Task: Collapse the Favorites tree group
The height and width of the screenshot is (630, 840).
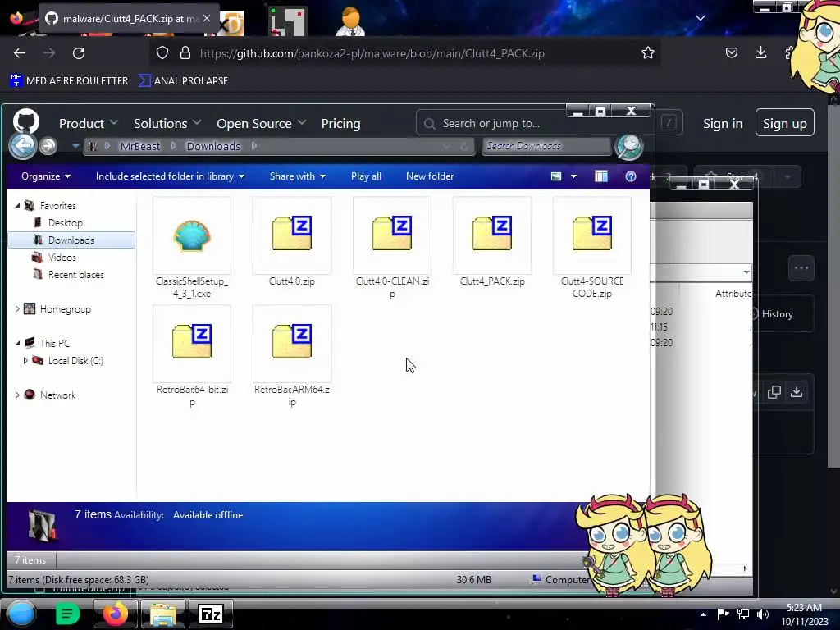Action: coord(17,206)
